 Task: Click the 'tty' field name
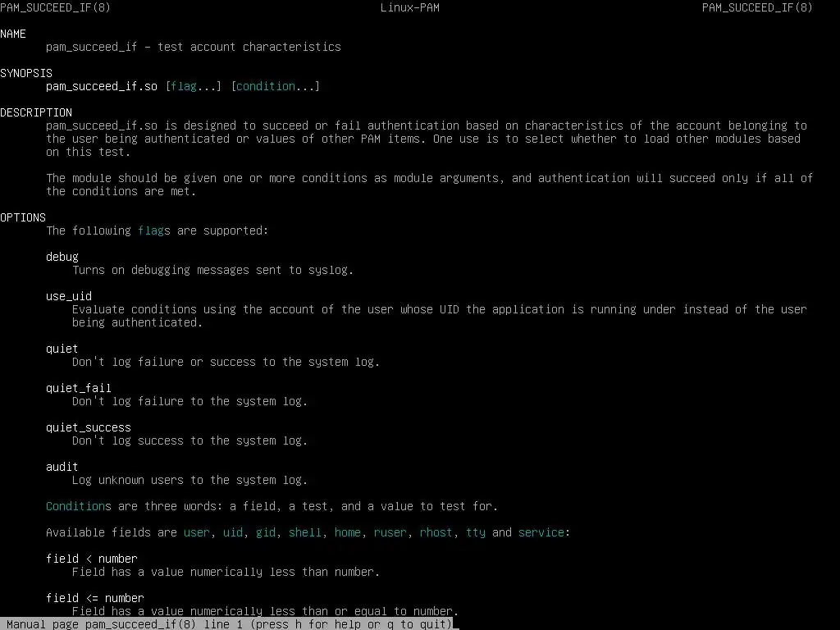(476, 532)
